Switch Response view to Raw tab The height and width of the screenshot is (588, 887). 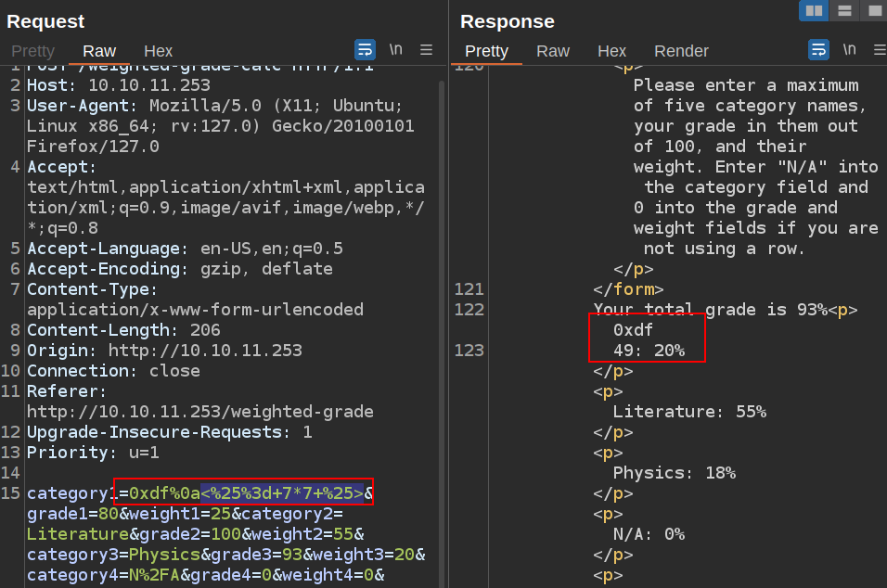pyautogui.click(x=553, y=51)
